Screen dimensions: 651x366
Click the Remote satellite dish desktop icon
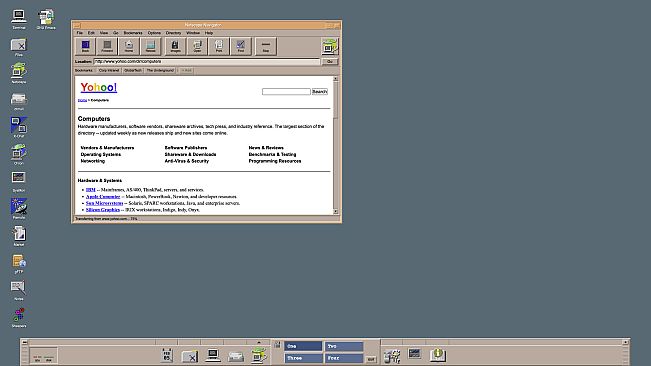point(19,208)
